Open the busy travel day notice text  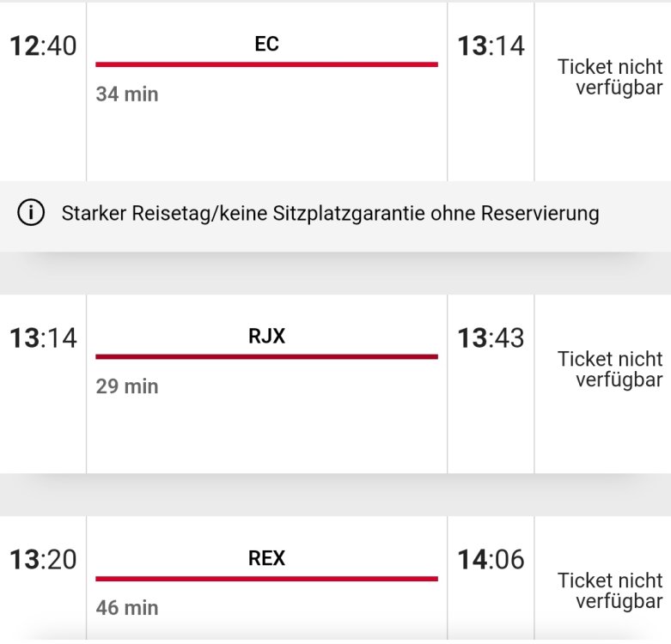(x=330, y=214)
